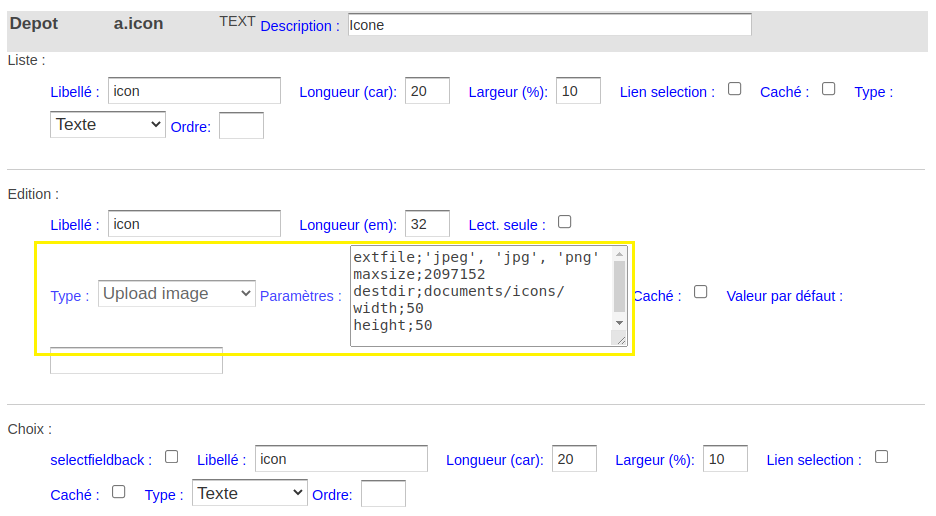This screenshot has width=936, height=516.
Task: Click the Parameters textarea scroll down arrow
Action: click(619, 323)
